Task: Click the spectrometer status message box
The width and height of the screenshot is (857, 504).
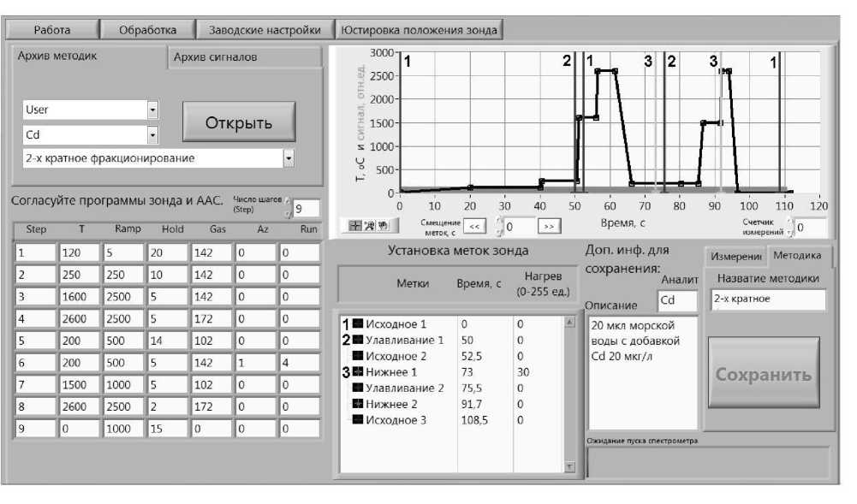Action: (708, 462)
